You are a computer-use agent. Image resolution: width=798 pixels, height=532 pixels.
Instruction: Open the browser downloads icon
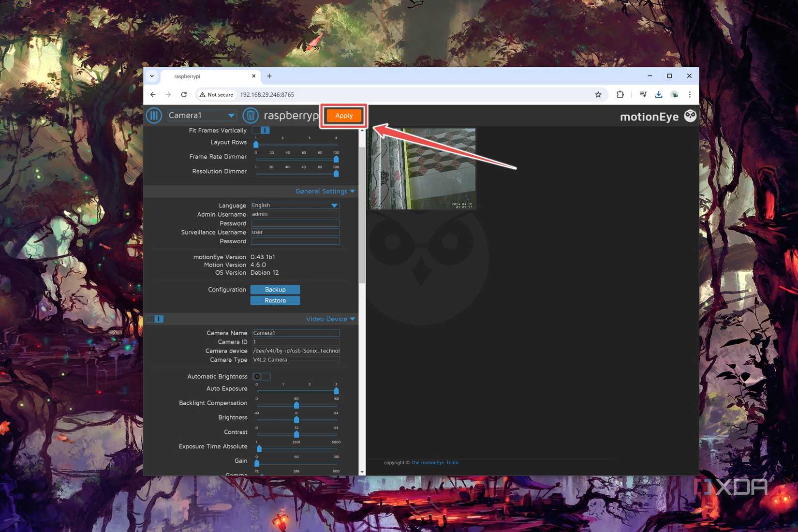(x=658, y=95)
